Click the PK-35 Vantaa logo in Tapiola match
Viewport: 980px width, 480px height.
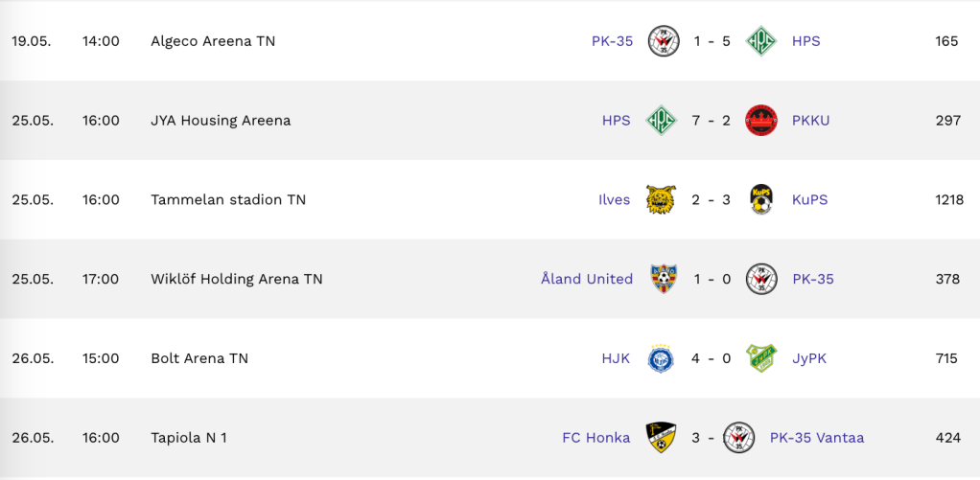coord(739,438)
